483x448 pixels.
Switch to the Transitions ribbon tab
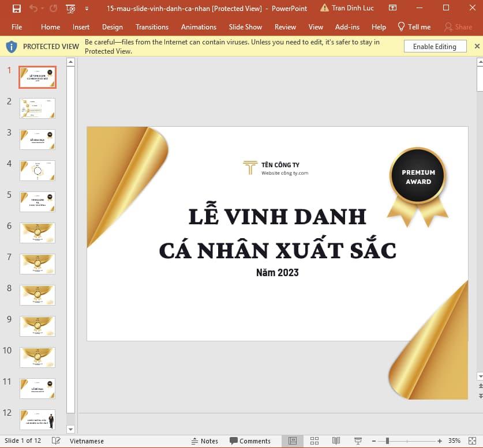(152, 27)
